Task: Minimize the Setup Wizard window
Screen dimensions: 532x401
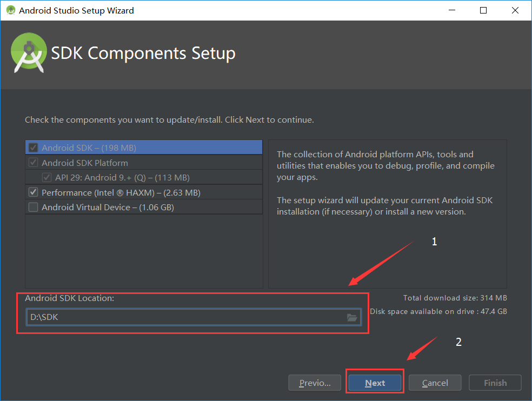Action: pos(452,10)
